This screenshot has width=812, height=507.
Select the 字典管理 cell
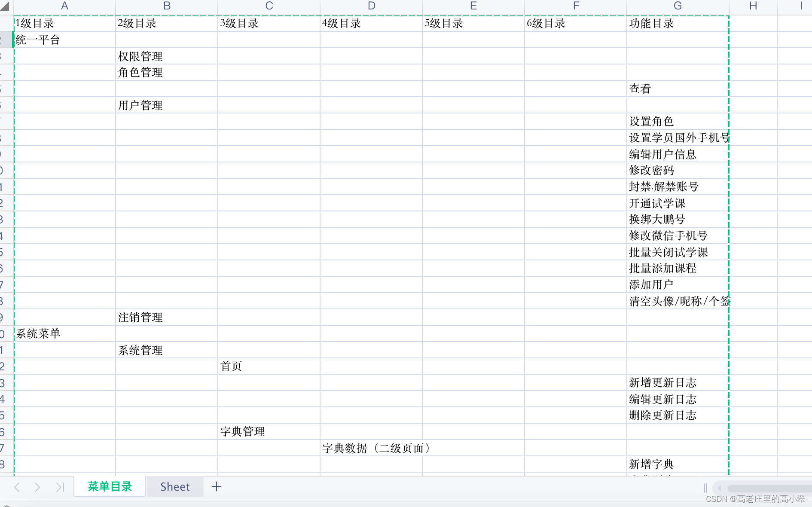(269, 432)
